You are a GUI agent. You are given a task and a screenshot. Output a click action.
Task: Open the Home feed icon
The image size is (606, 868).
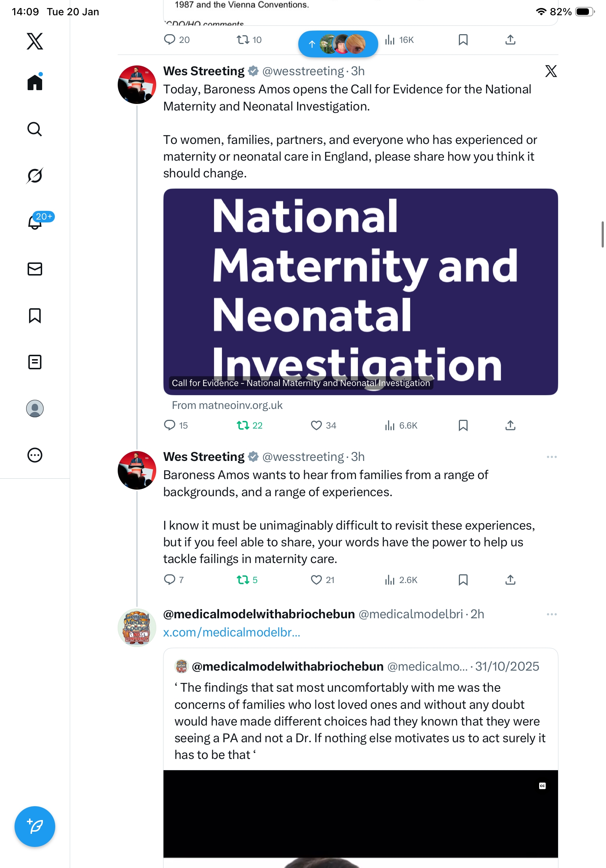pos(35,83)
